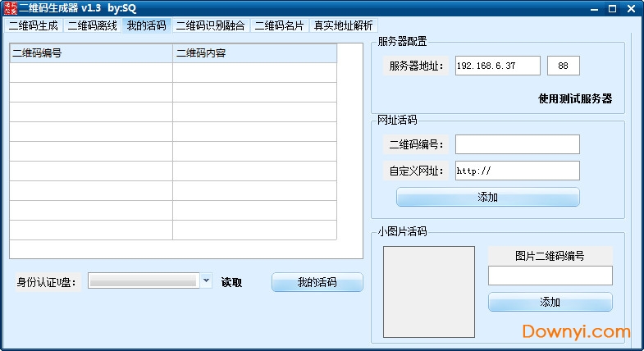The image size is (644, 351).
Task: Click the 读取 button
Action: [x=231, y=282]
